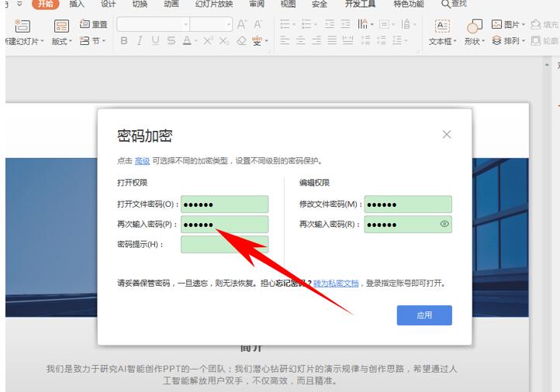The width and height of the screenshot is (560, 392).
Task: Switch to the 开始 tab
Action: (46, 4)
